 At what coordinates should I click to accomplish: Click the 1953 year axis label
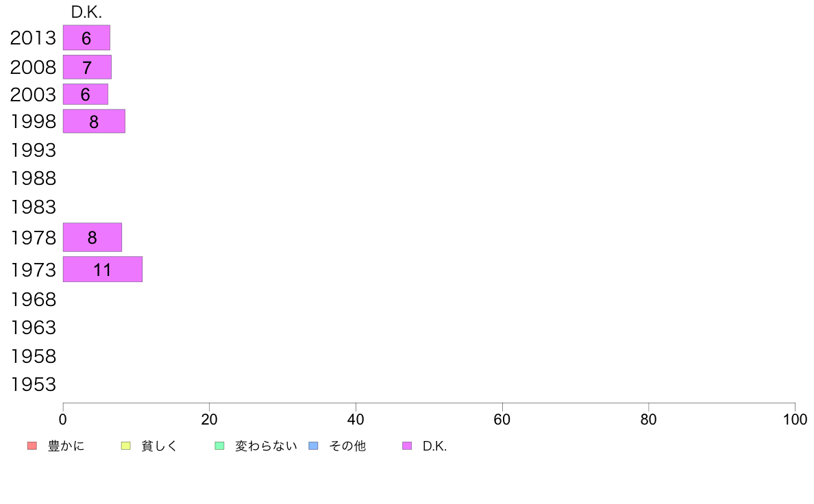33,385
